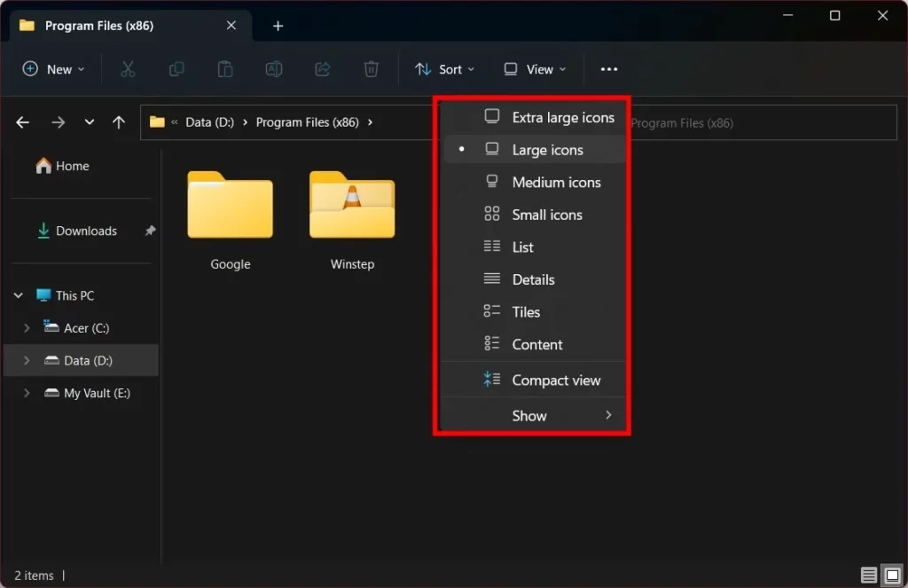The height and width of the screenshot is (588, 908).
Task: Click Program Files (x86) breadcrumb
Action: [x=308, y=122]
